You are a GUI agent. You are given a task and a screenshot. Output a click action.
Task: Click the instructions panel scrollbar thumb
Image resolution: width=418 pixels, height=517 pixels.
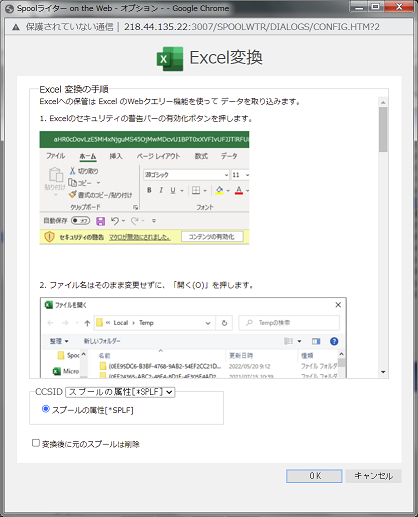(383, 129)
